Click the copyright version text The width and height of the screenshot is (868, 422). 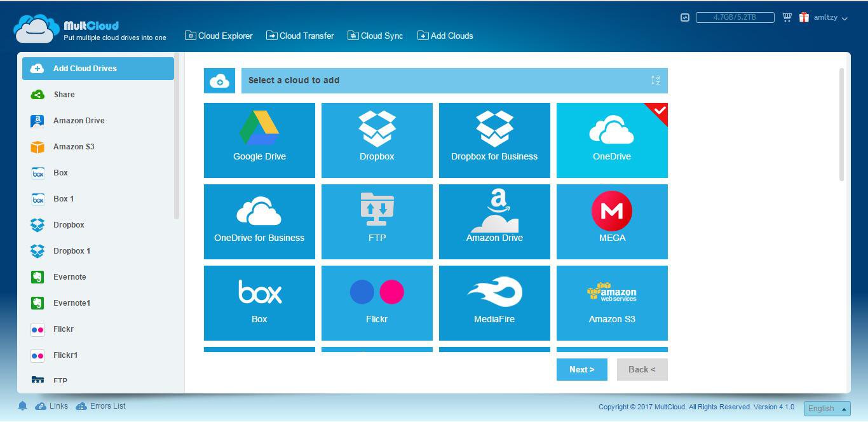pos(696,407)
